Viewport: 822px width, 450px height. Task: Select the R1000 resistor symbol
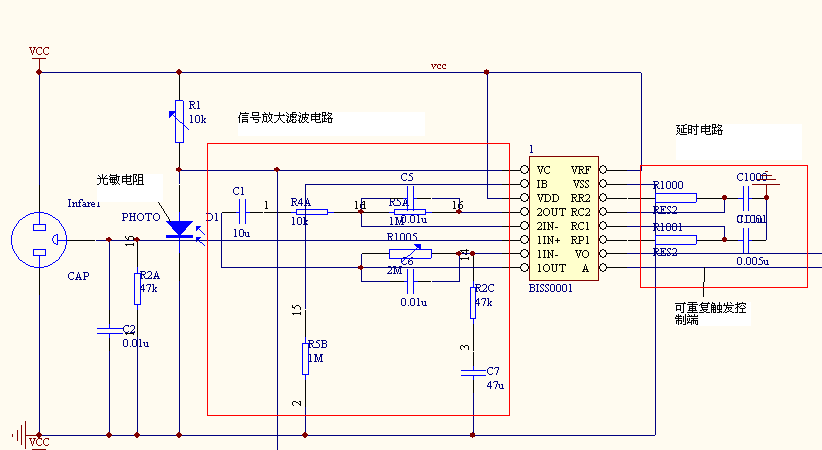676,198
